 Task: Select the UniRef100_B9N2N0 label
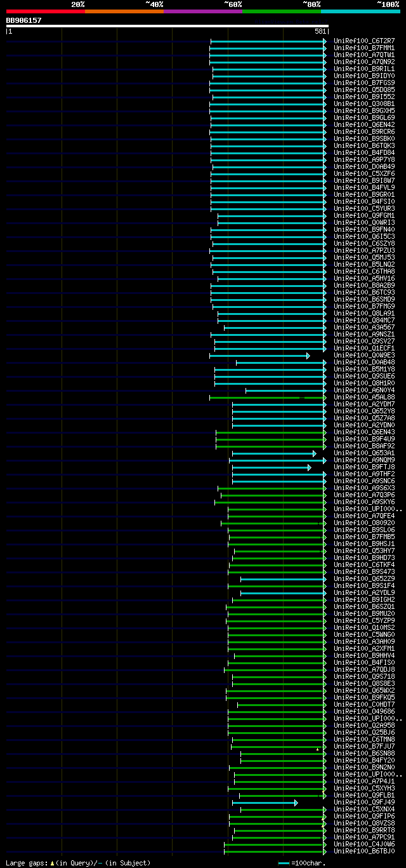[364, 767]
